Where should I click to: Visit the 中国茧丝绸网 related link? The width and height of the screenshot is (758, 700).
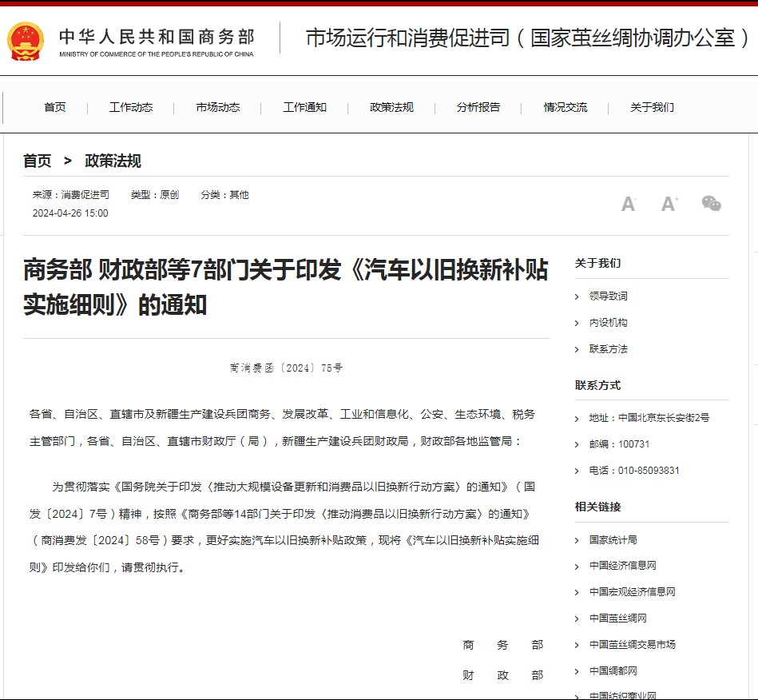point(617,618)
